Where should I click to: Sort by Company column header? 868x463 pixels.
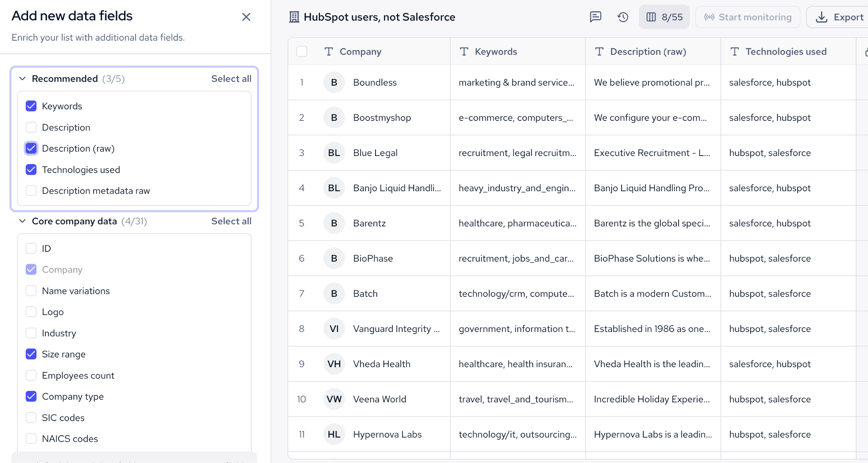coord(360,52)
